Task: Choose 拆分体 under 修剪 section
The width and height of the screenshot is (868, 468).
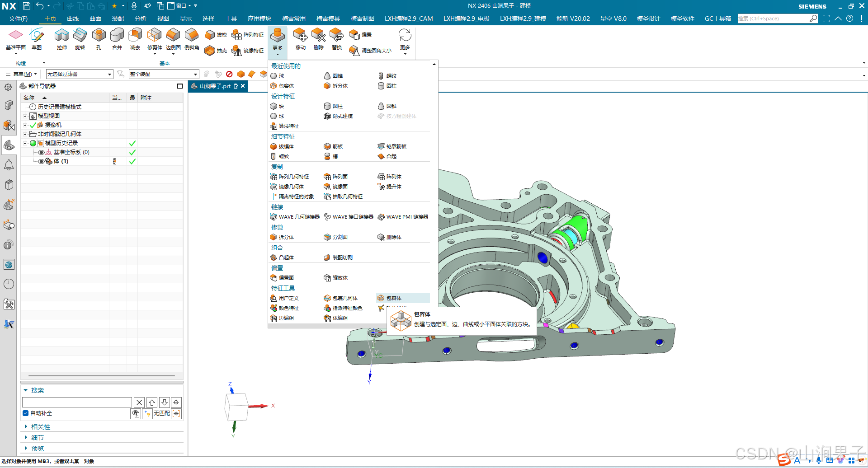Action: pos(282,237)
